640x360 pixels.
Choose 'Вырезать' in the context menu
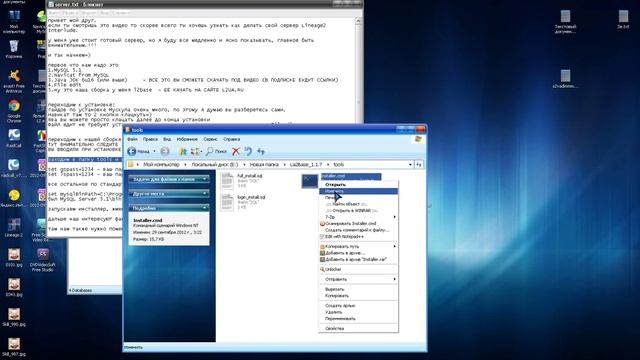point(358,289)
